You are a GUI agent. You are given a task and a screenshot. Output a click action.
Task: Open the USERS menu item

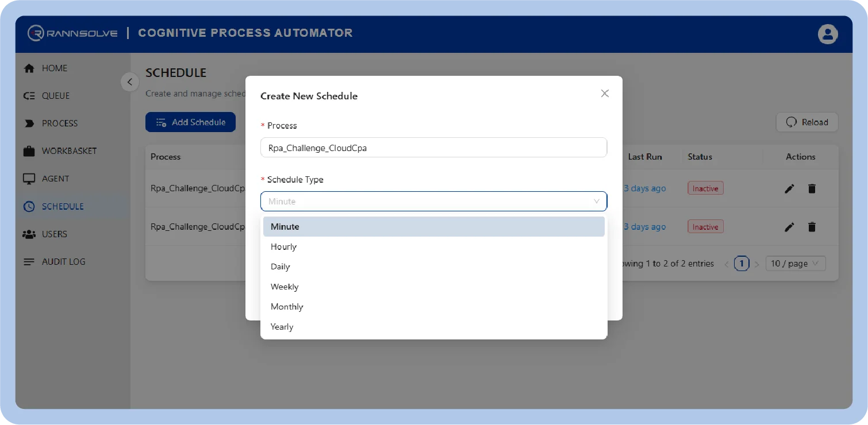pos(55,234)
